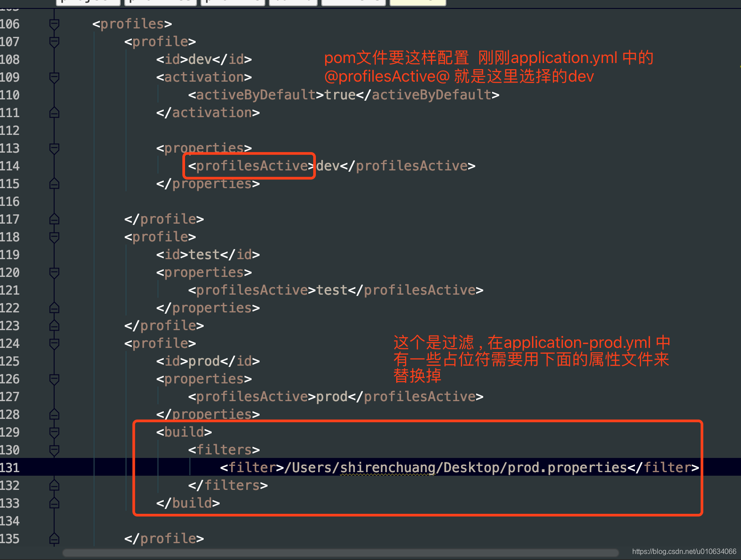Click the fold end marker at line 123
The height and width of the screenshot is (560, 741).
pyautogui.click(x=54, y=326)
